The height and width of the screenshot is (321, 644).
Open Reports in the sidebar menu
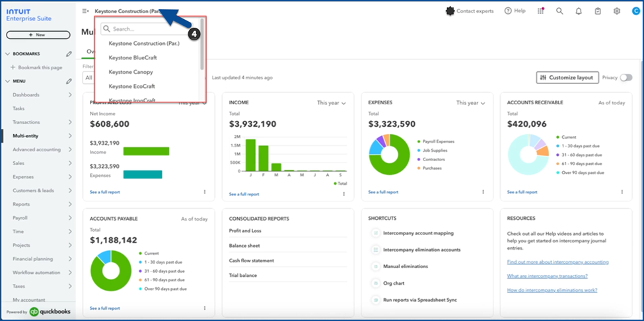(x=21, y=204)
